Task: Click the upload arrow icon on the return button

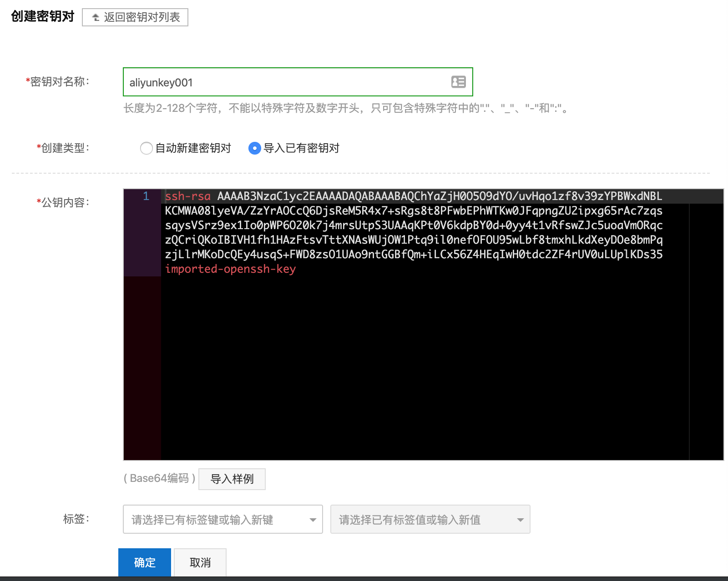Action: [96, 17]
